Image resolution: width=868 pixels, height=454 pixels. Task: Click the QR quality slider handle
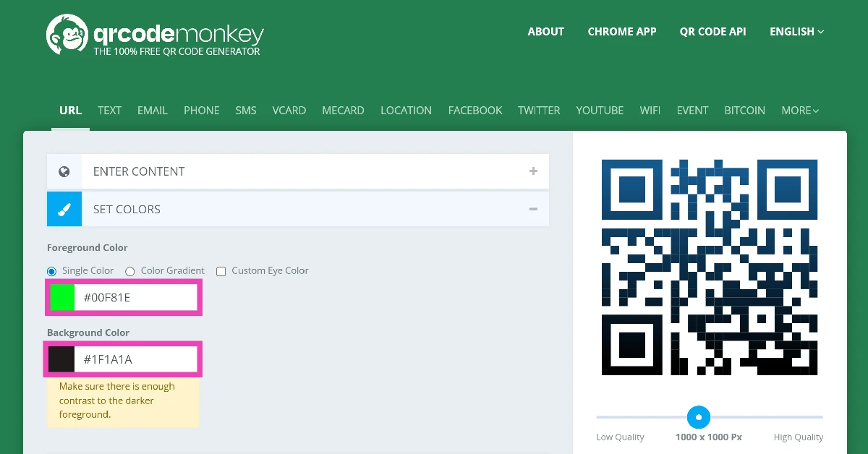click(x=698, y=417)
